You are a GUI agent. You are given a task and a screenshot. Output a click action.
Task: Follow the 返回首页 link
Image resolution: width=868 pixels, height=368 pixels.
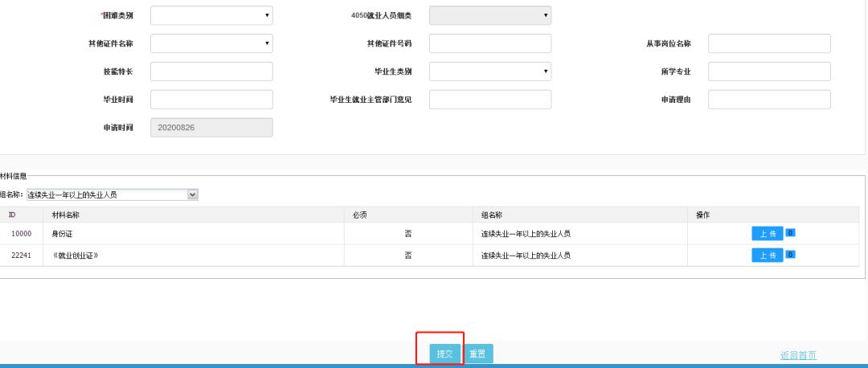[x=797, y=355]
